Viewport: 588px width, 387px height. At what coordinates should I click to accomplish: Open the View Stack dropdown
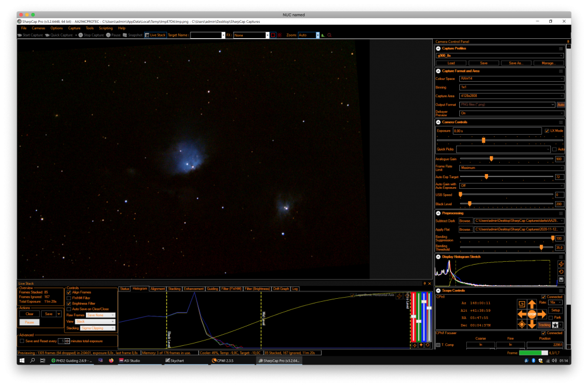(x=95, y=321)
